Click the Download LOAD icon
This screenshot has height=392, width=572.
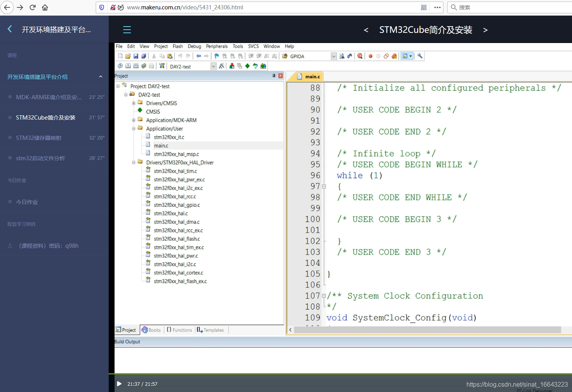pos(162,66)
